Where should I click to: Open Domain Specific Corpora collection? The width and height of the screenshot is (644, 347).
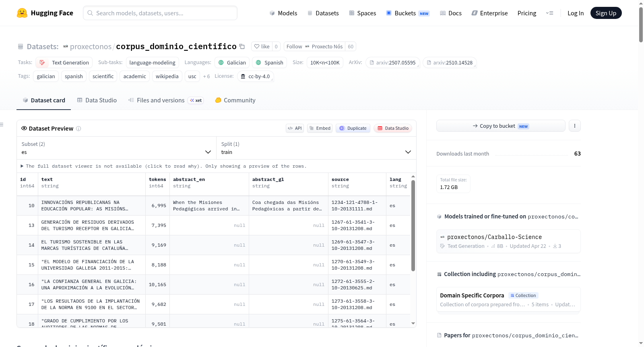tap(508, 299)
